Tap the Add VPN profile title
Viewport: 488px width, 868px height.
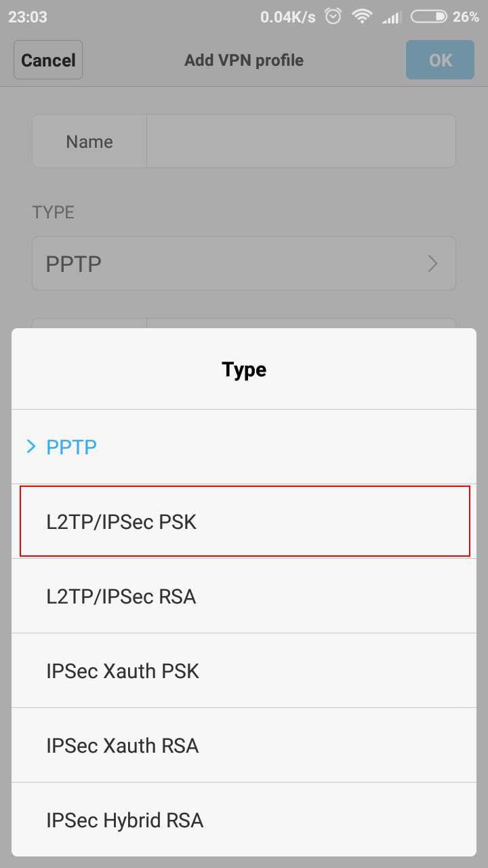pos(244,60)
